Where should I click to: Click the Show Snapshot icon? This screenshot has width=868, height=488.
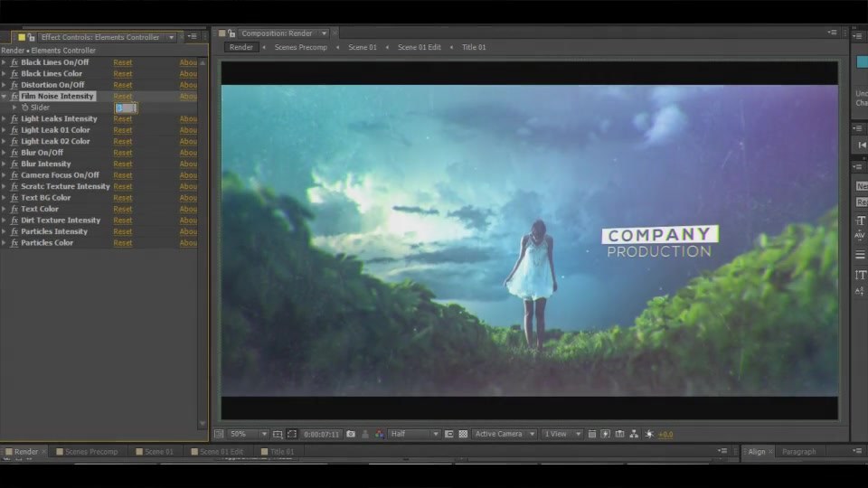tap(365, 435)
